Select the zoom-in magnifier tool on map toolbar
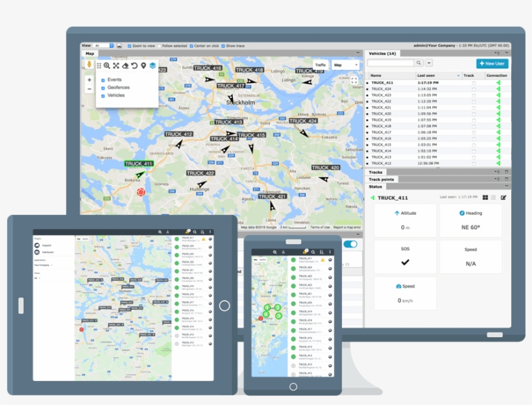 tap(106, 66)
